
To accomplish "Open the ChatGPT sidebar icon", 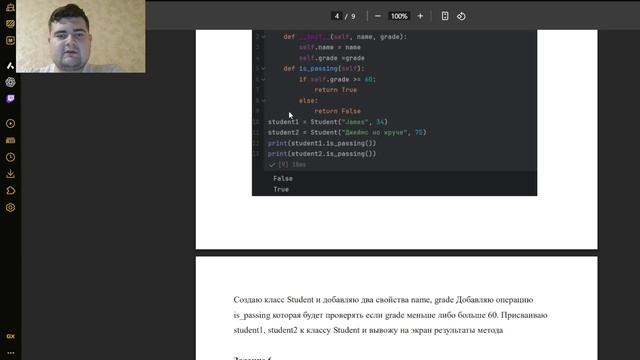I will (x=11, y=82).
